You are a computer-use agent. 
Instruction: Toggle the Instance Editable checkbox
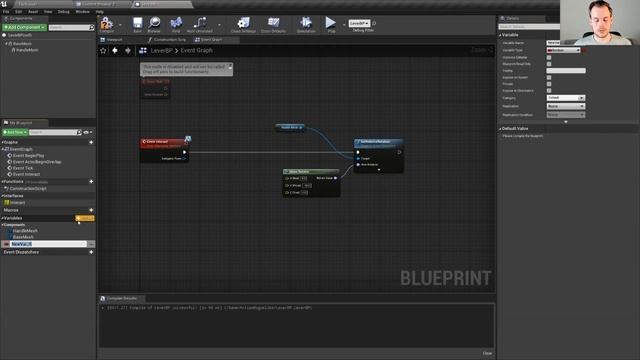tap(549, 58)
